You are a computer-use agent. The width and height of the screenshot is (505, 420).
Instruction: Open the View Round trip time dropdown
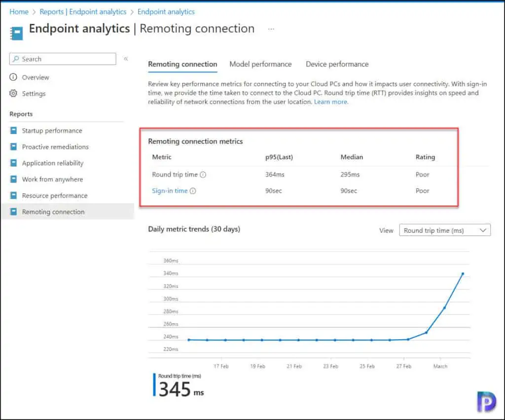(445, 230)
